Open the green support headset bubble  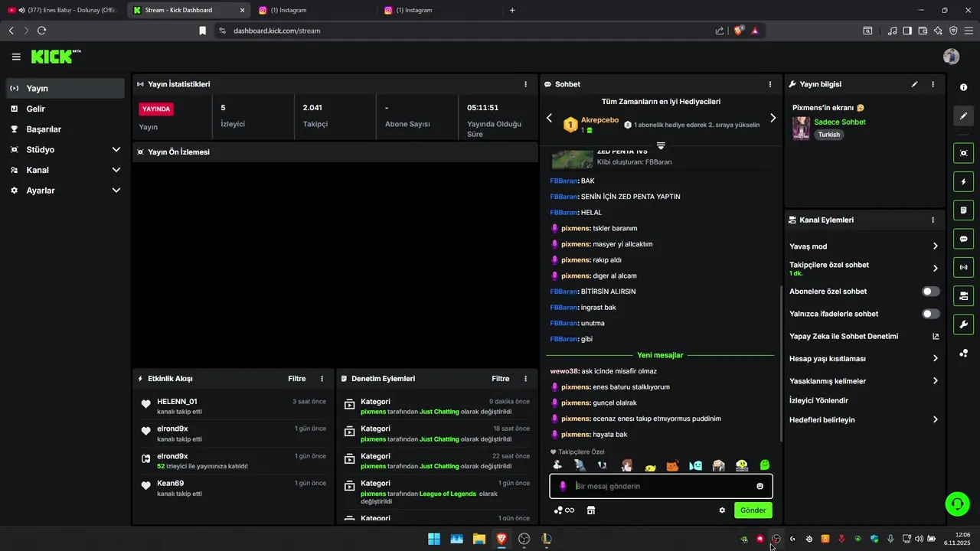pyautogui.click(x=957, y=504)
